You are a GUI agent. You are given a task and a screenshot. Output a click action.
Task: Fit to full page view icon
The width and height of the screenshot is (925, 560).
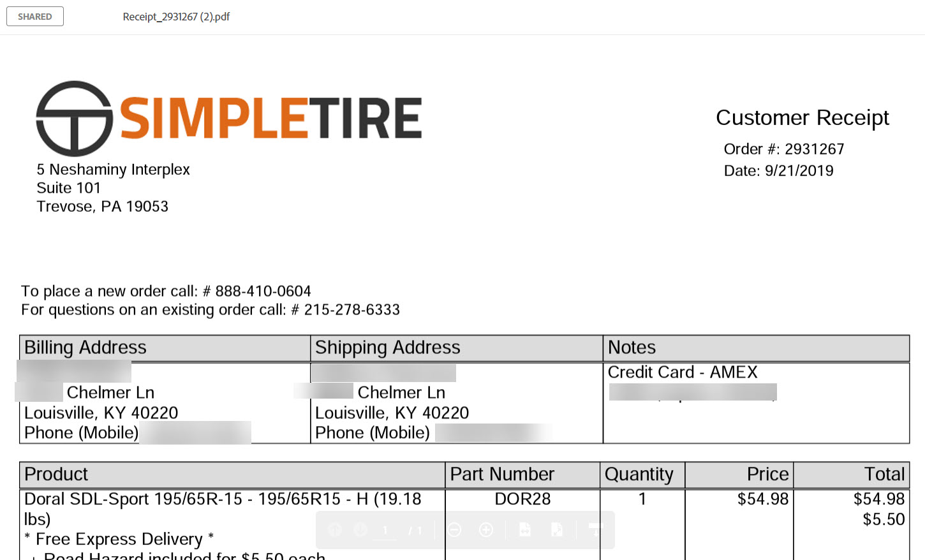(557, 529)
